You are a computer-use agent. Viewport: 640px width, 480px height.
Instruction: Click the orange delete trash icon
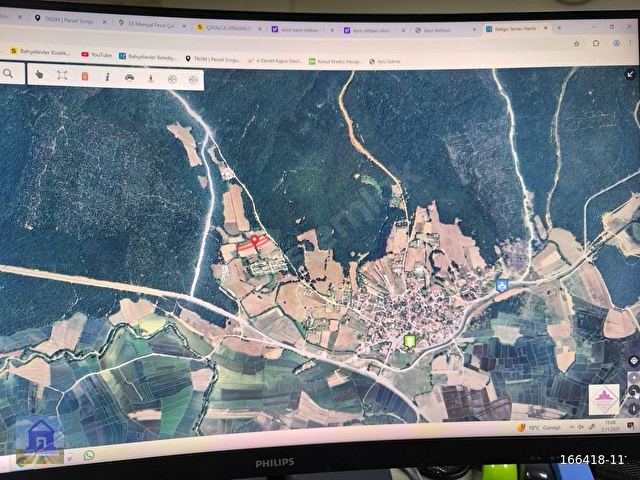pyautogui.click(x=85, y=76)
